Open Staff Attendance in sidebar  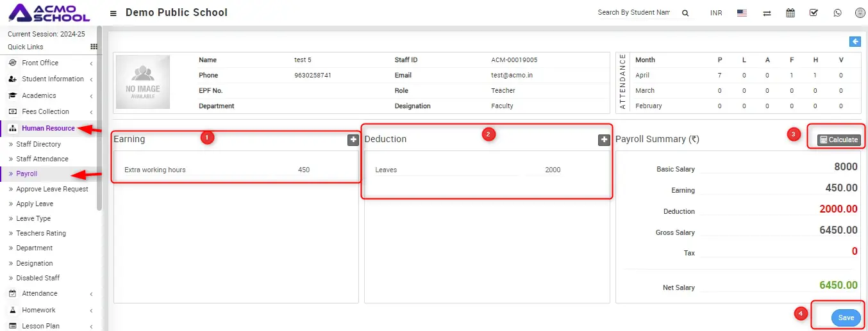click(42, 159)
